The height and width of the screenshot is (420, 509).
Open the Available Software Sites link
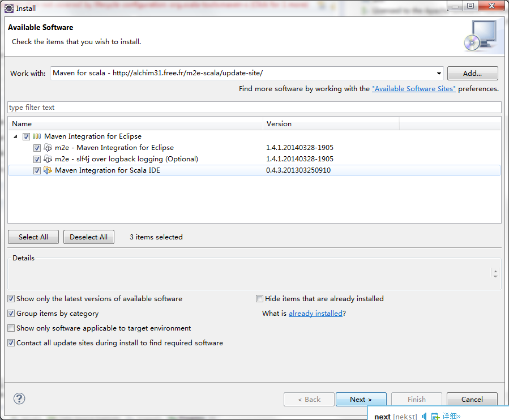(413, 89)
